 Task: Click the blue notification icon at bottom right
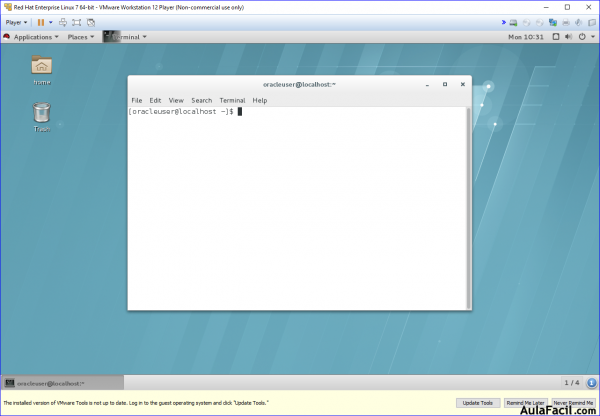pos(592,383)
